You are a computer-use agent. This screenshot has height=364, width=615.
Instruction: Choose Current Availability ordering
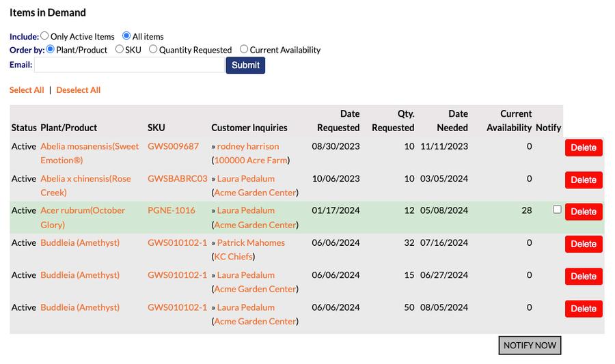click(x=244, y=49)
